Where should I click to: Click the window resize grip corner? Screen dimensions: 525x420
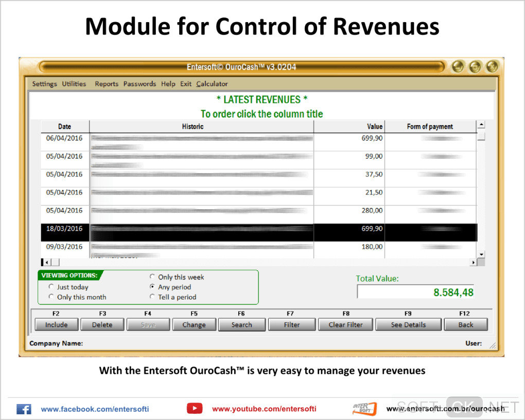(493, 345)
